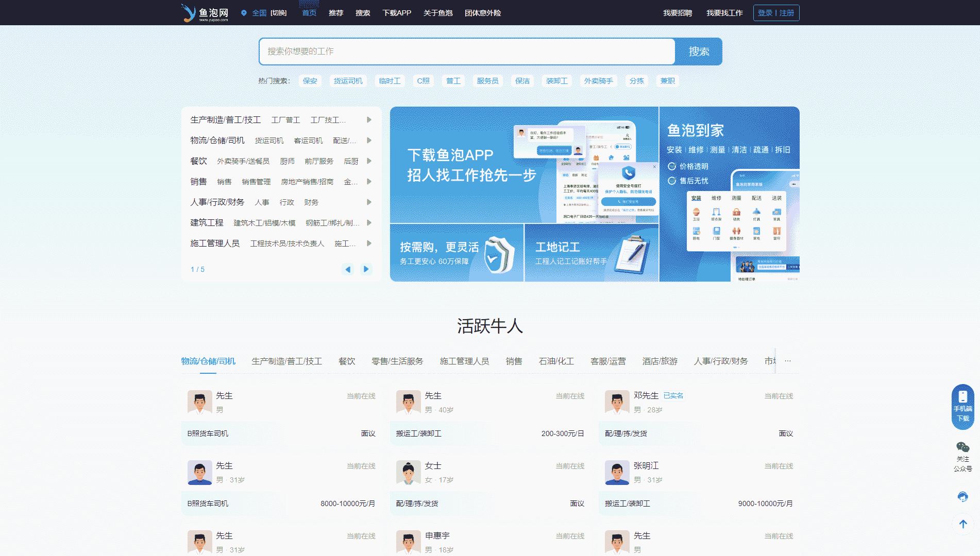Click the WeChat 关注公众号 icon
This screenshot has width=980, height=556.
pos(962,447)
